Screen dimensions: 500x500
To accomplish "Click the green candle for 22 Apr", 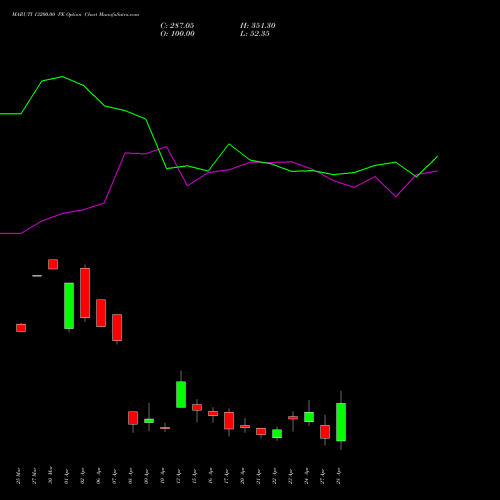I will point(277,433).
